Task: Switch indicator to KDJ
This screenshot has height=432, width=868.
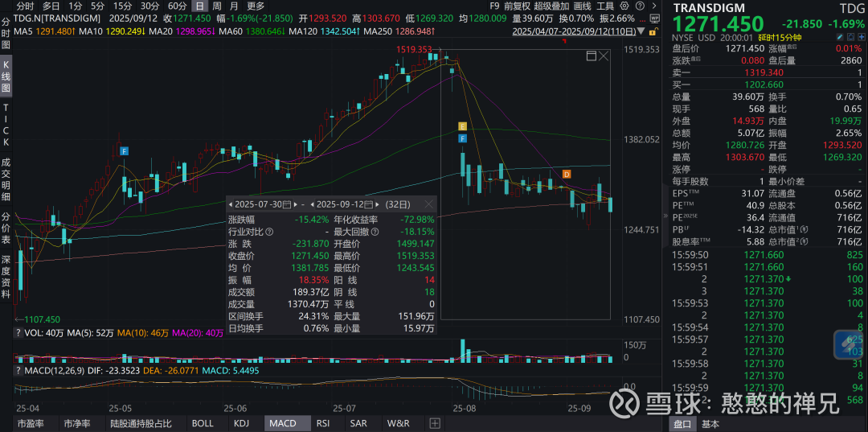Action: click(241, 424)
